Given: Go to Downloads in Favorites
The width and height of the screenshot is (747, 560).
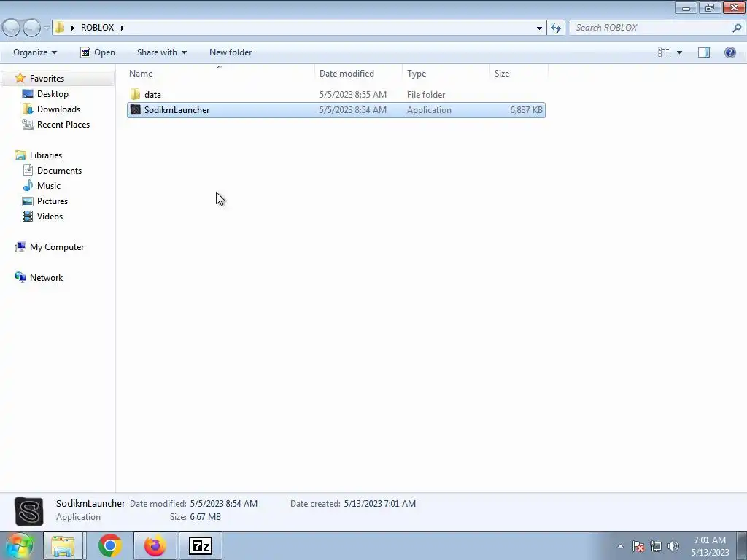Looking at the screenshot, I should (58, 109).
